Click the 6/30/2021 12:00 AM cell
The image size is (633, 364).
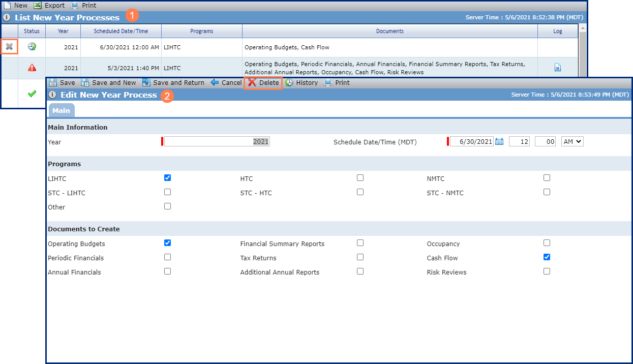click(121, 47)
